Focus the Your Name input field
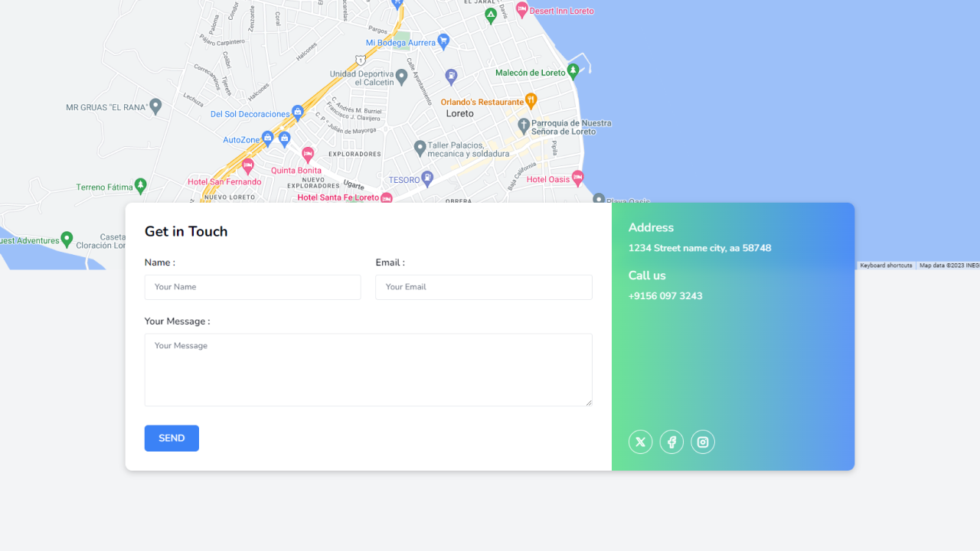 (253, 287)
